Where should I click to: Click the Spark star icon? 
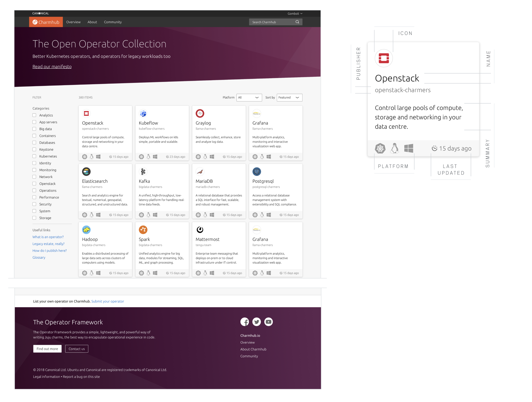pos(143,230)
